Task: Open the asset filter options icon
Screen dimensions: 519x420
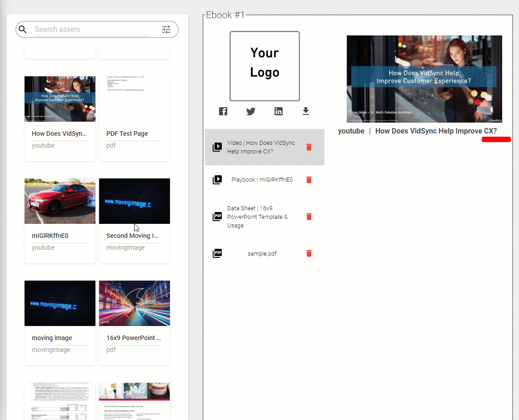Action: pyautogui.click(x=166, y=30)
